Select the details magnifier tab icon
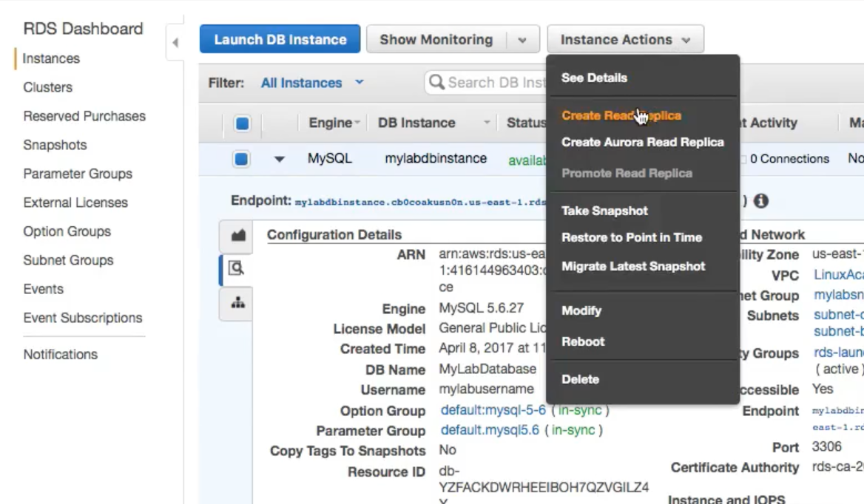Screen dimensions: 864x504 237,269
